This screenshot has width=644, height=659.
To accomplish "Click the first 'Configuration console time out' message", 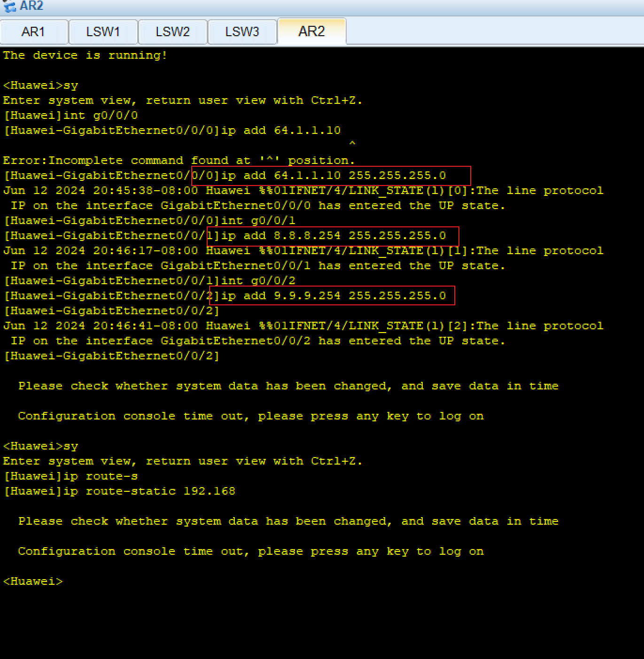I will point(251,416).
